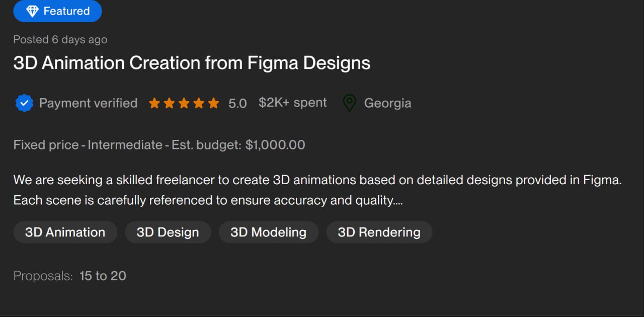This screenshot has width=644, height=317.
Task: Click the $2K+ spent amount
Action: 292,103
